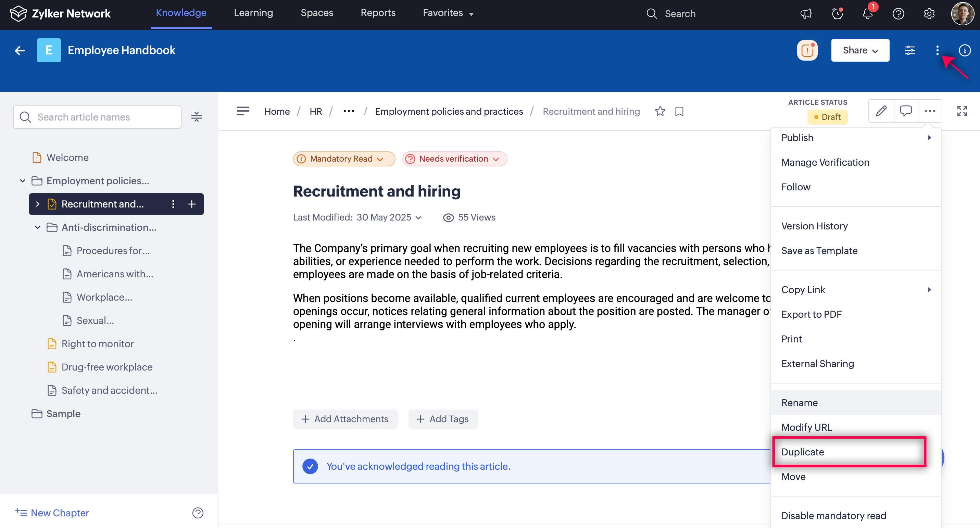
Task: Toggle the table of contents sidebar
Action: (x=243, y=111)
